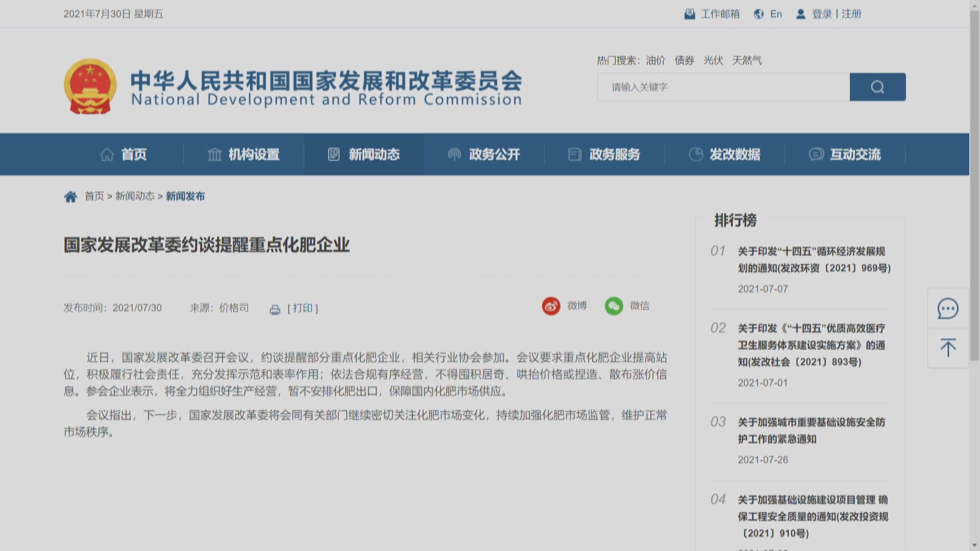Open the comment bubble icon on right edge
Viewport: 980px width, 551px height.
[948, 308]
